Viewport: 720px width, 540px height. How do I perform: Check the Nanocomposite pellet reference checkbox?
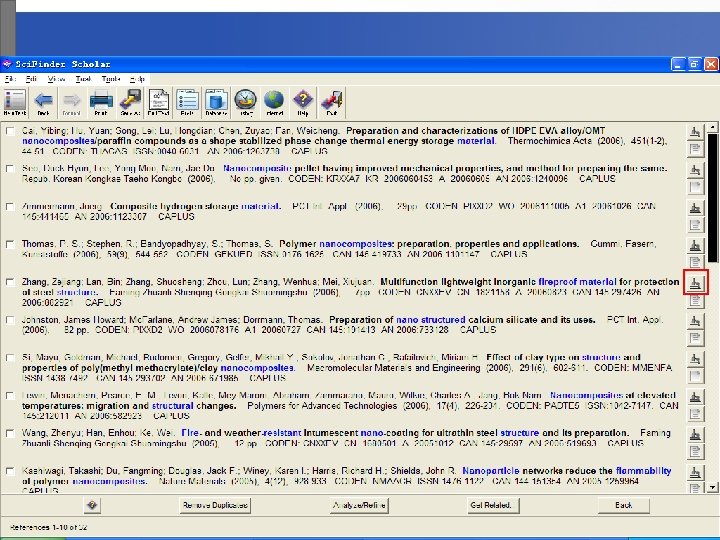tap(10, 169)
